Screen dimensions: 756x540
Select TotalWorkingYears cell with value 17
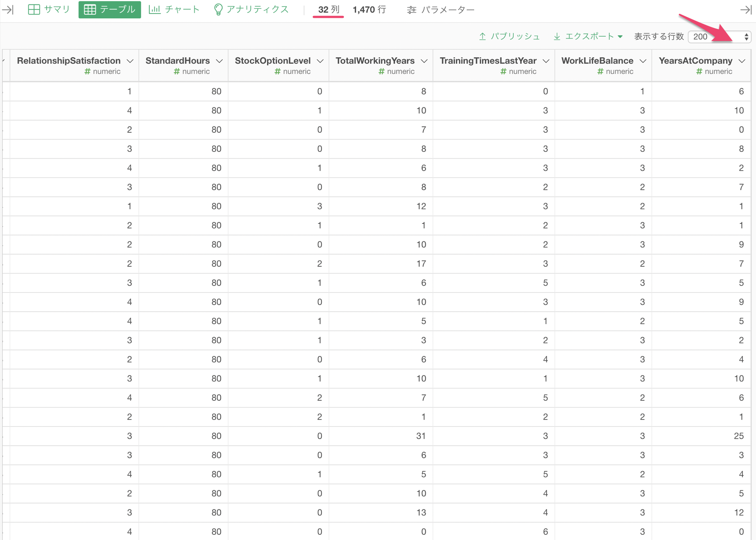pyautogui.click(x=381, y=264)
